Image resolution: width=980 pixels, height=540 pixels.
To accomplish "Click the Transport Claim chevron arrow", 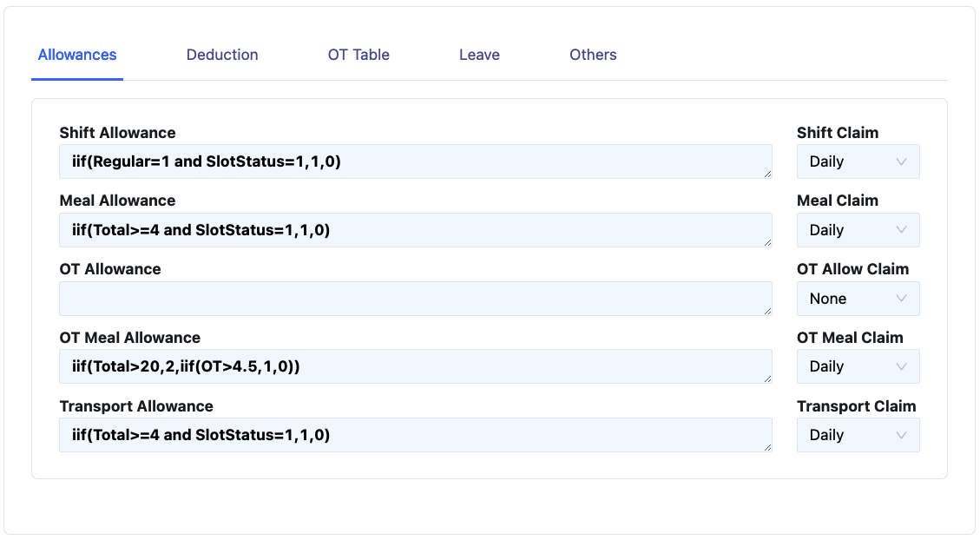I will (x=901, y=435).
